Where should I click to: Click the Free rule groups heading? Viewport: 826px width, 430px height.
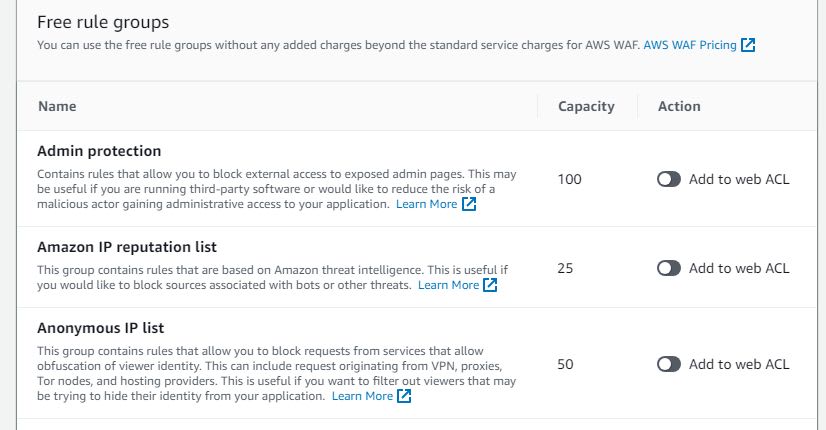[x=103, y=22]
